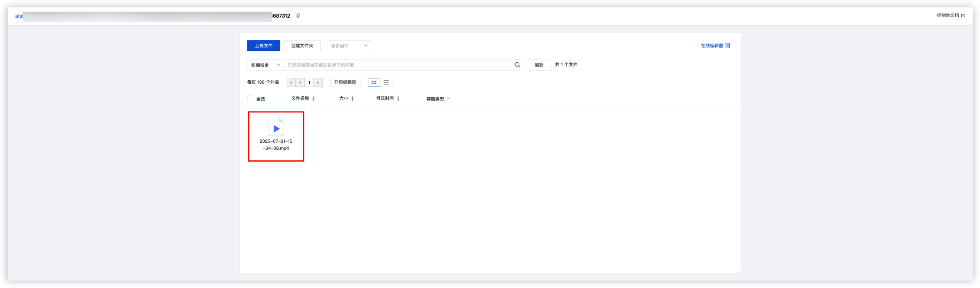The height and width of the screenshot is (288, 980).
Task: Open the 在线编辑器 link
Action: coord(715,46)
